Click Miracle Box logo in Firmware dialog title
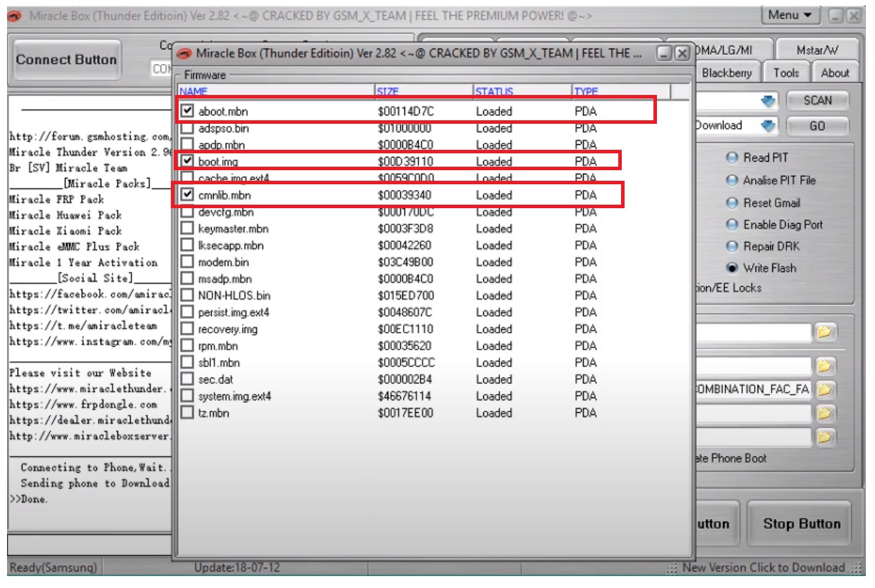 tap(185, 53)
